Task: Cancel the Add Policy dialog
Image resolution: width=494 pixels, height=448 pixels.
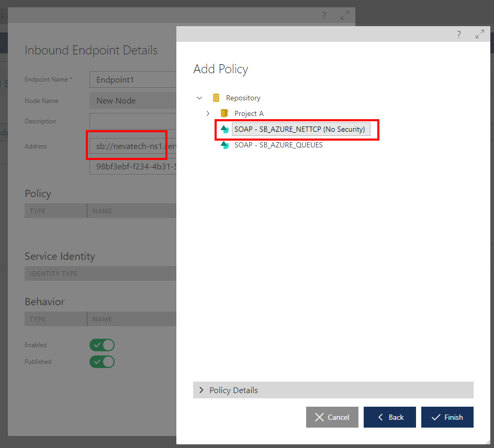Action: pyautogui.click(x=332, y=417)
